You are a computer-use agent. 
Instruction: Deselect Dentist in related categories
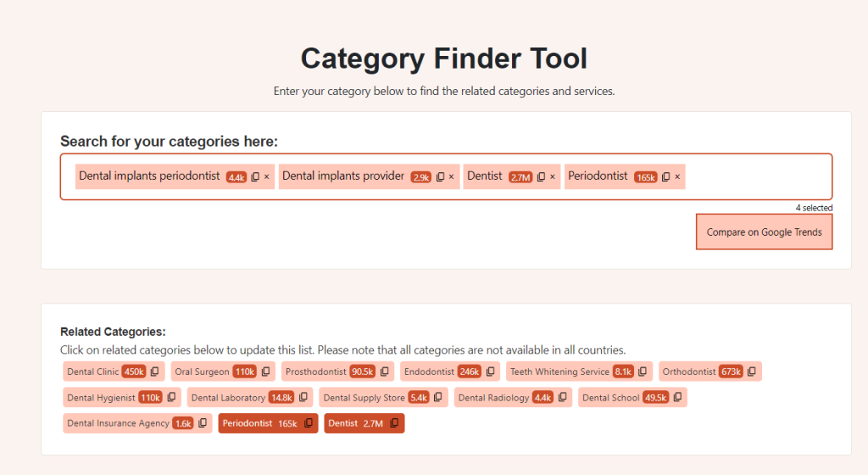click(x=355, y=423)
